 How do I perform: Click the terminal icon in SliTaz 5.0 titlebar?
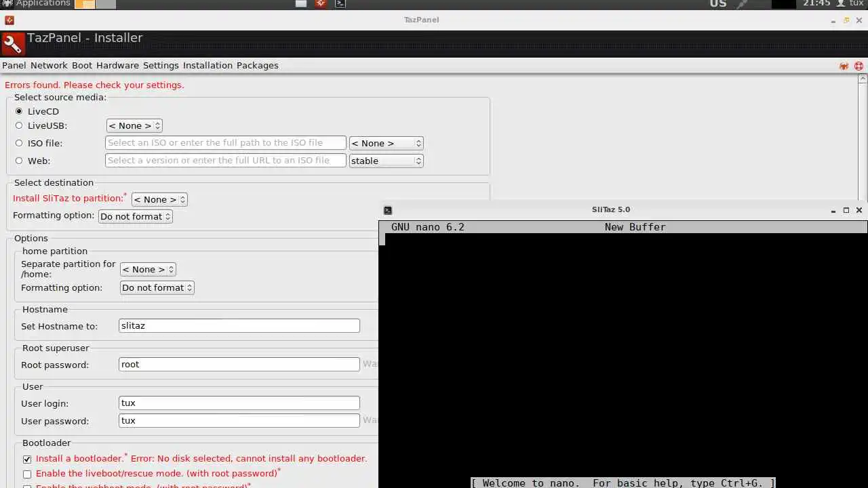coord(387,210)
